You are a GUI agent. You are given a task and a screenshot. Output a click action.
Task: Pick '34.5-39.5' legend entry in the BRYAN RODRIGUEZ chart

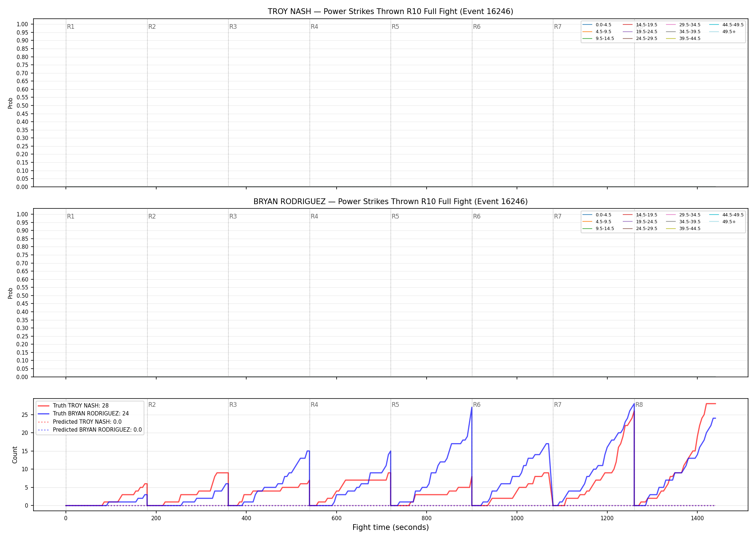(x=684, y=222)
